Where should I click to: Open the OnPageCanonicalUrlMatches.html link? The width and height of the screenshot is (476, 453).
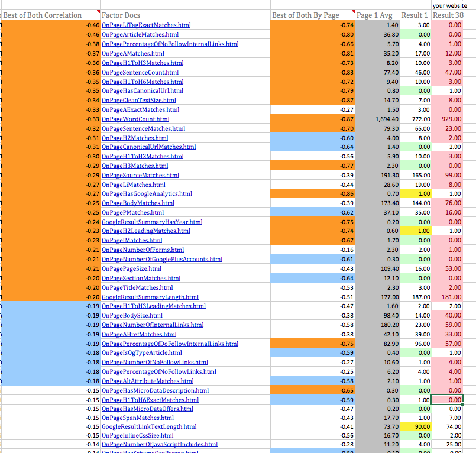coord(149,147)
